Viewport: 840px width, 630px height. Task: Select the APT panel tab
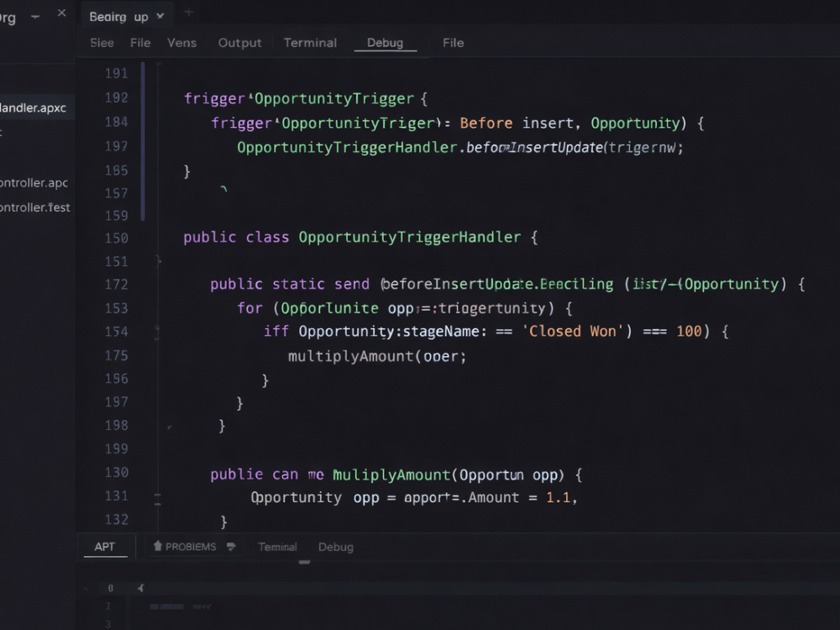(x=105, y=547)
